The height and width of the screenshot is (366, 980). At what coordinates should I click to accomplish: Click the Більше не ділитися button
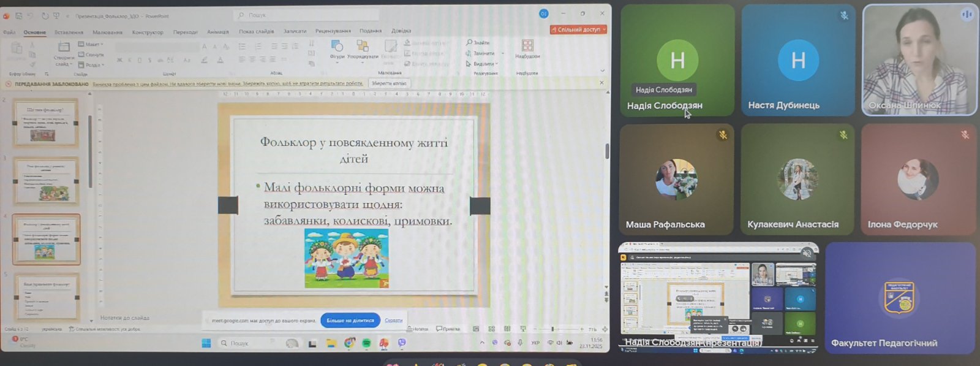[350, 320]
